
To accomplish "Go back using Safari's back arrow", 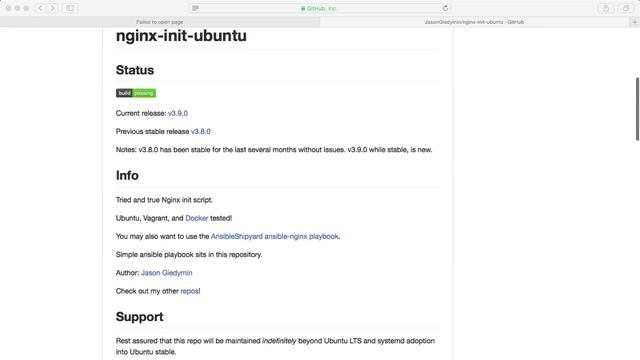I will [x=40, y=8].
